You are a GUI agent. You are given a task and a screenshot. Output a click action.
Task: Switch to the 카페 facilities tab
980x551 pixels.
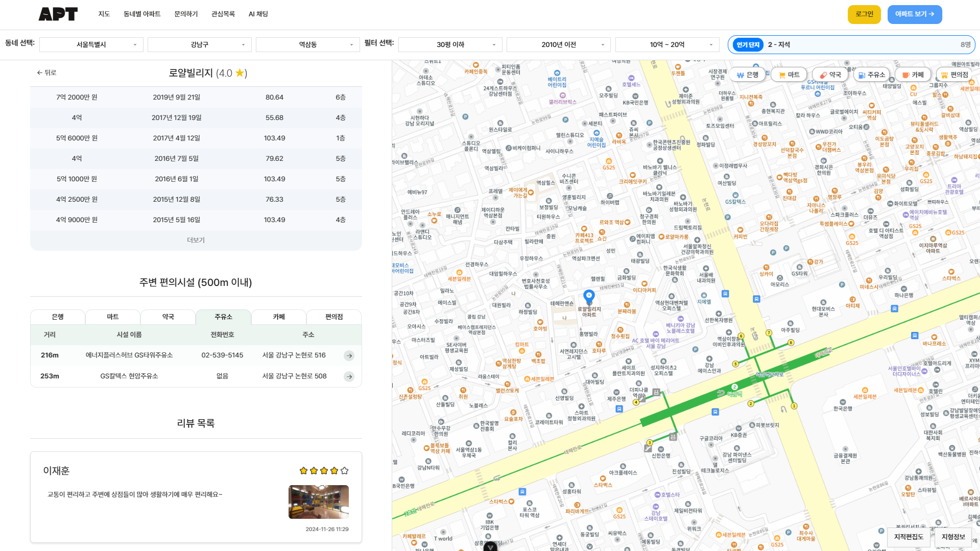(279, 317)
